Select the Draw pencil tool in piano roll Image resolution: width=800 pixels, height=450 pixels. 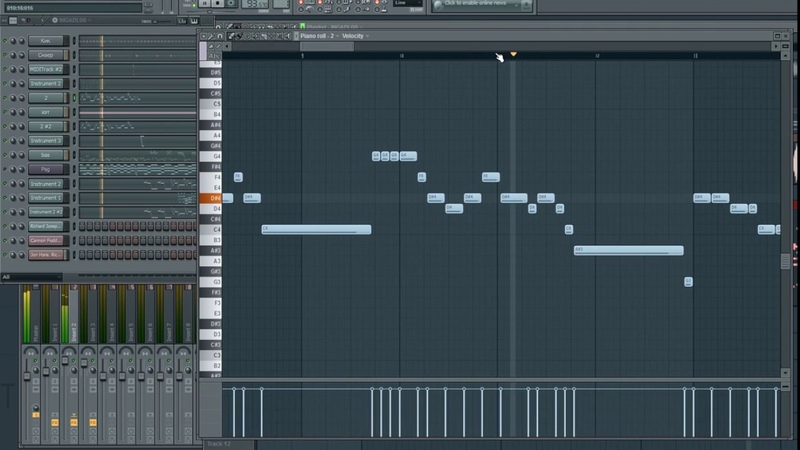[x=231, y=36]
